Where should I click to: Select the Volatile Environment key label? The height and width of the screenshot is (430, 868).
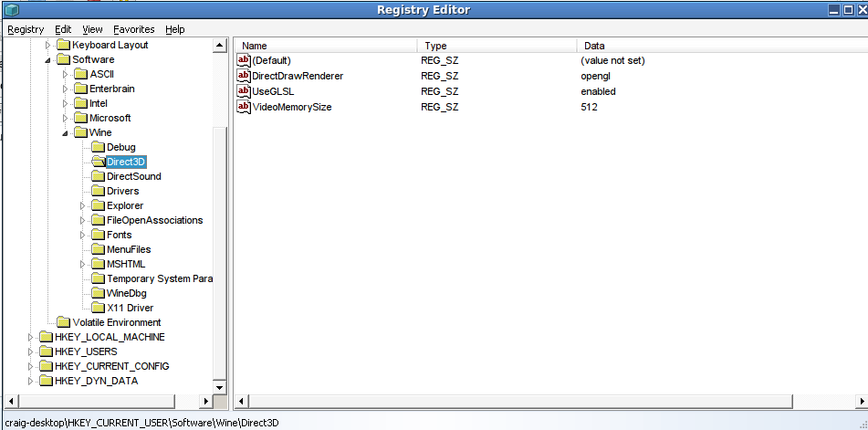[x=117, y=322]
